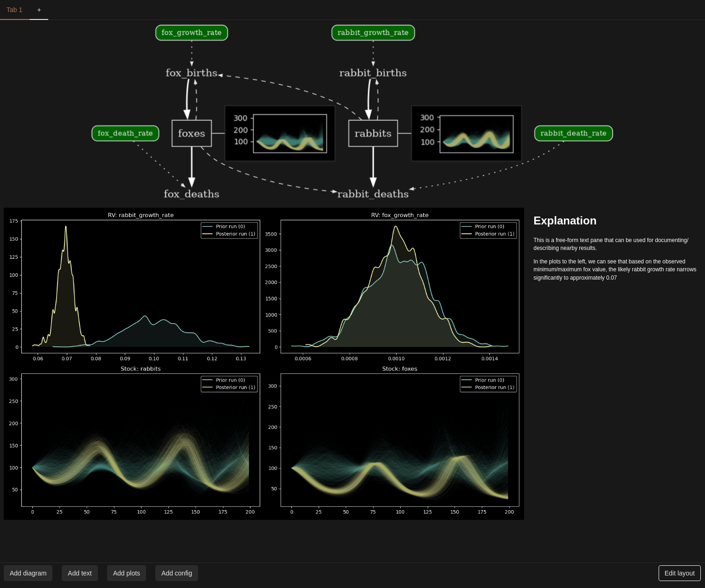
Task: Open the foxes mini sparkline chart
Action: coord(280,134)
